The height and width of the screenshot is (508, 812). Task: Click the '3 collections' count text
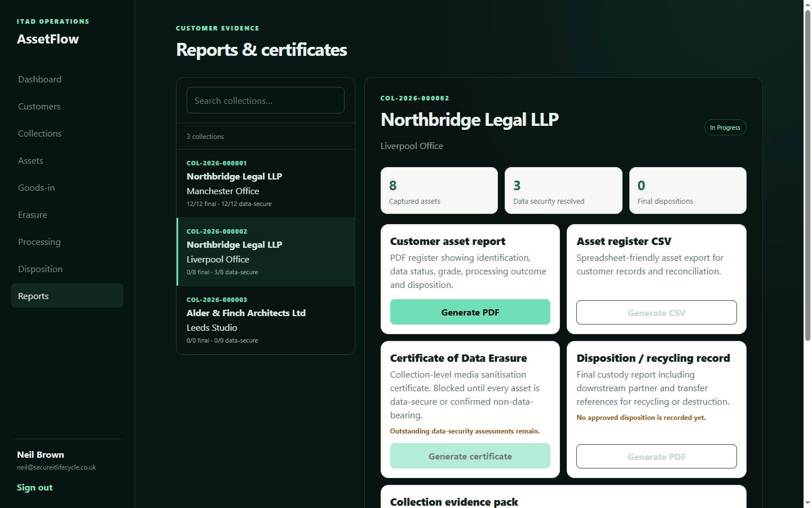pyautogui.click(x=205, y=137)
